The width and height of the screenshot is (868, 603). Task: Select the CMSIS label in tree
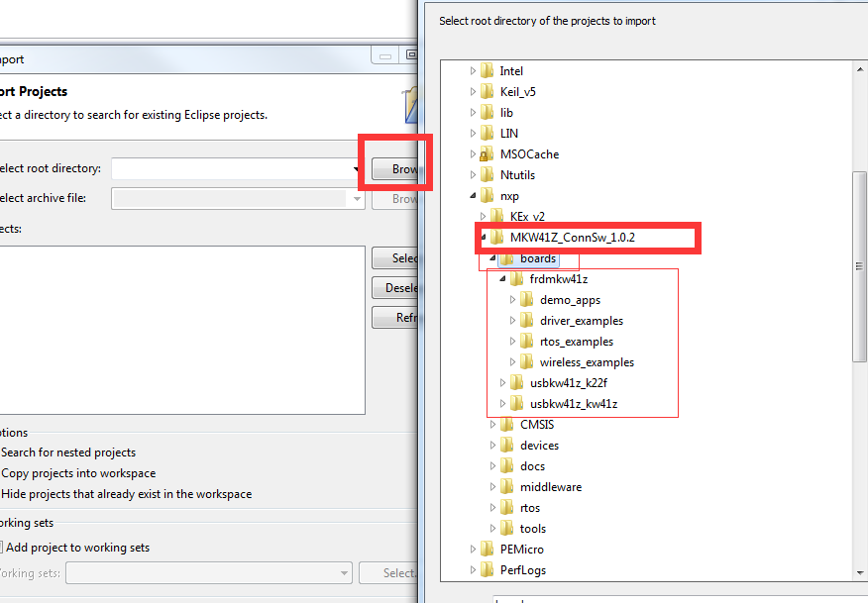coord(537,425)
